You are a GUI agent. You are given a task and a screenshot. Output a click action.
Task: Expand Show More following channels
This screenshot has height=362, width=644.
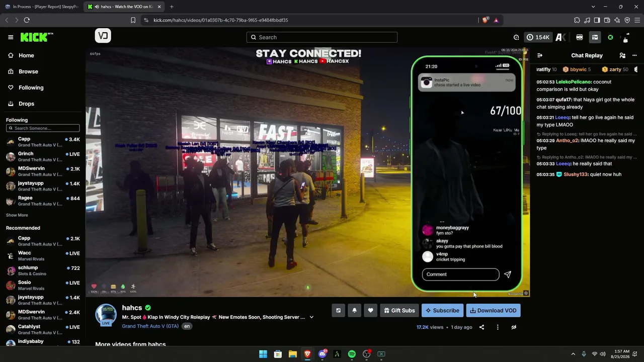(17, 215)
